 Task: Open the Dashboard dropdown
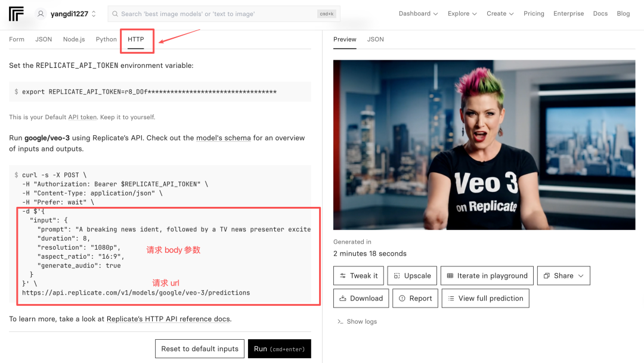(x=418, y=13)
